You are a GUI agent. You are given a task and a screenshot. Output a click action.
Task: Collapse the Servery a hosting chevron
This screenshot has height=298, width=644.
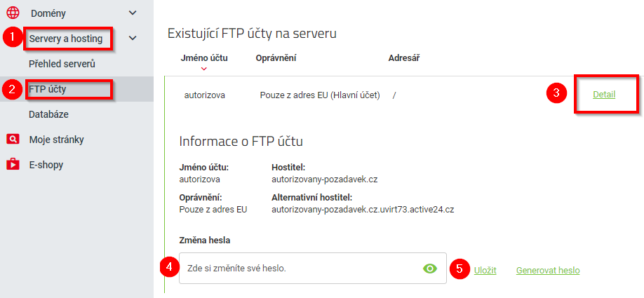pyautogui.click(x=133, y=39)
